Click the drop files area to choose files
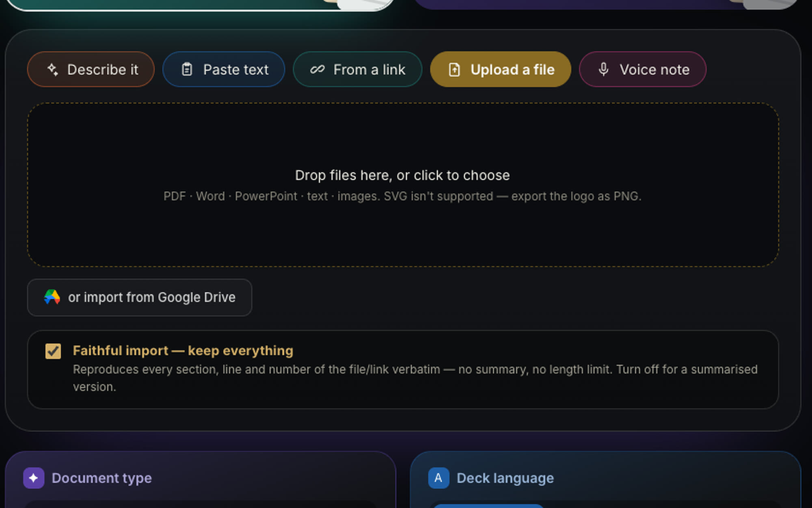Screen dimensions: 812x508 click(403, 185)
